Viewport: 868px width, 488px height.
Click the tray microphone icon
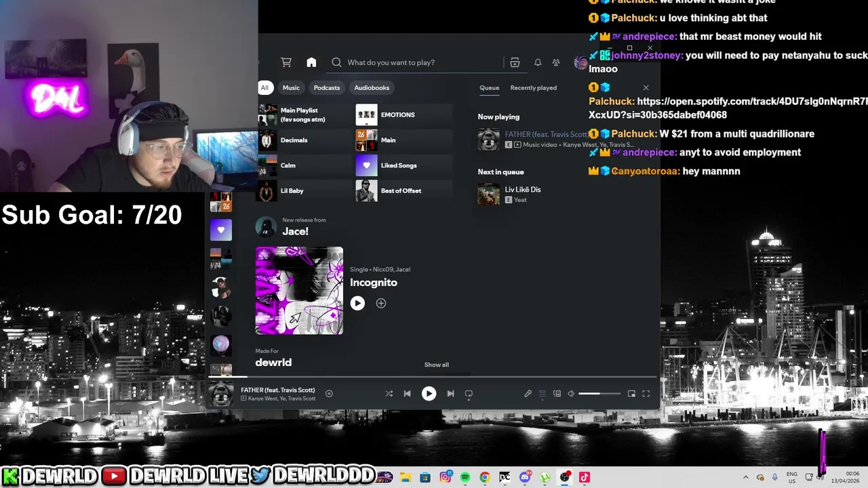pyautogui.click(x=775, y=477)
